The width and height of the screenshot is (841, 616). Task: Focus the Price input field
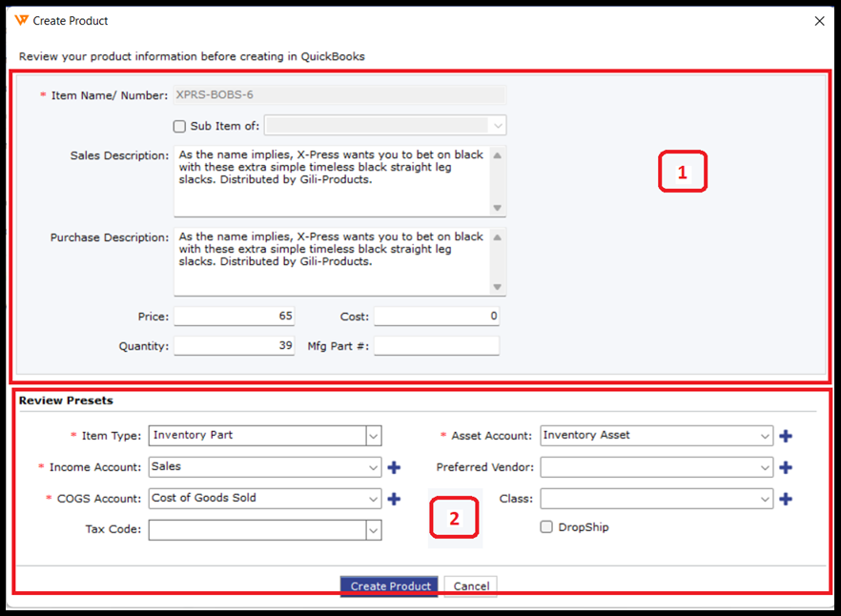click(x=234, y=316)
